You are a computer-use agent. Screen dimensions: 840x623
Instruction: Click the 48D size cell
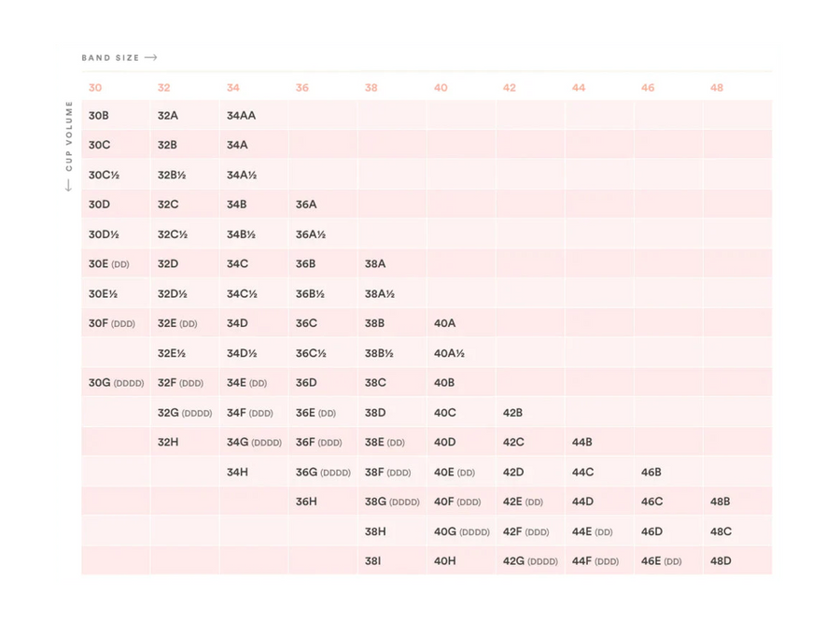point(721,561)
